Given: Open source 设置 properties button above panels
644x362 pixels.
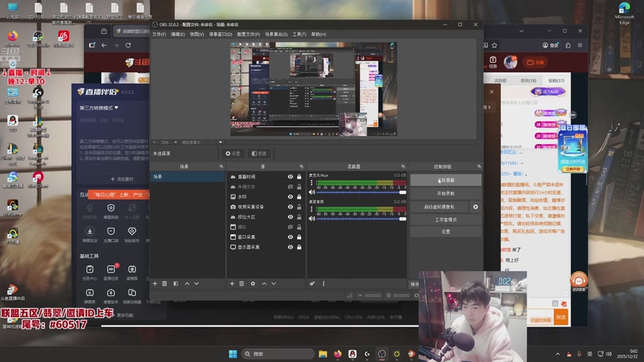Looking at the screenshot, I should (233, 154).
